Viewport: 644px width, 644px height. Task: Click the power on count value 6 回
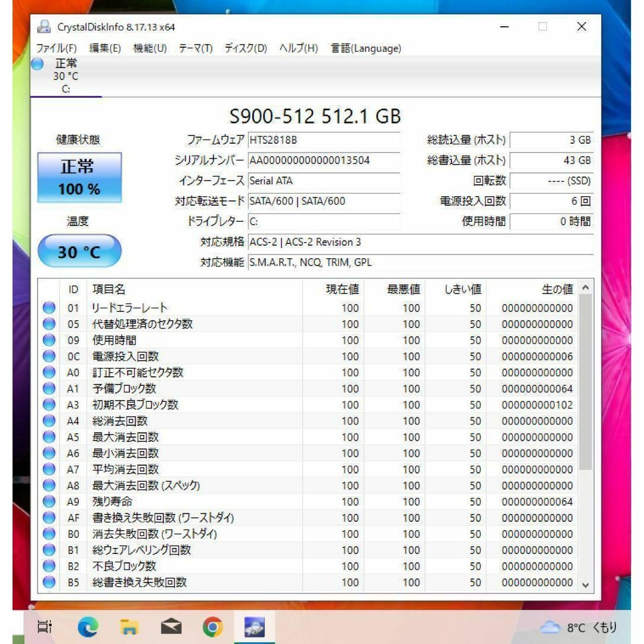tap(552, 202)
